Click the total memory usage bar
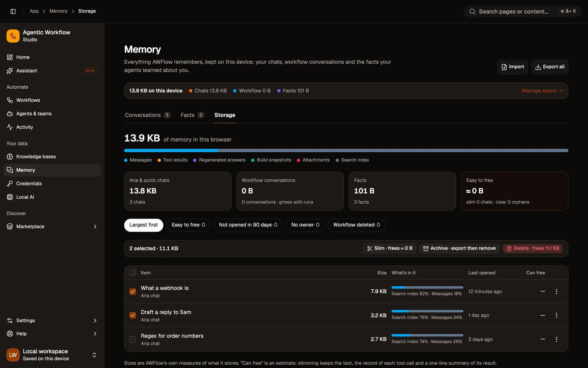 346,150
